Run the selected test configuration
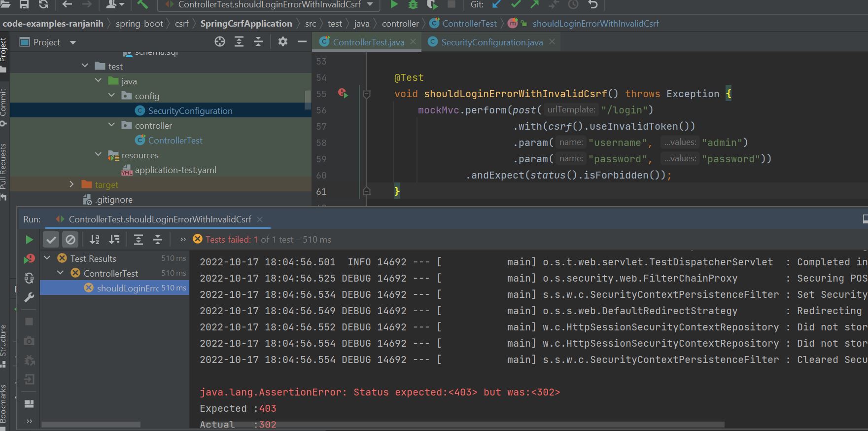This screenshot has height=431, width=868. click(393, 4)
